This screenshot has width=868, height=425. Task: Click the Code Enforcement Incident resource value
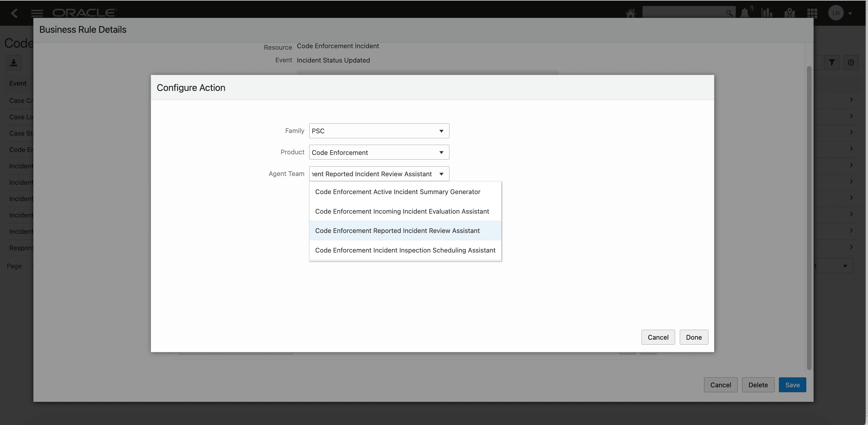click(338, 46)
